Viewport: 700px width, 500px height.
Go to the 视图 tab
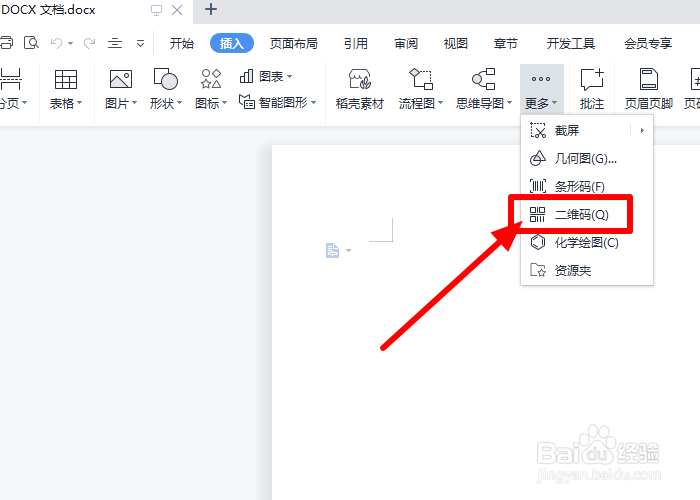[456, 43]
